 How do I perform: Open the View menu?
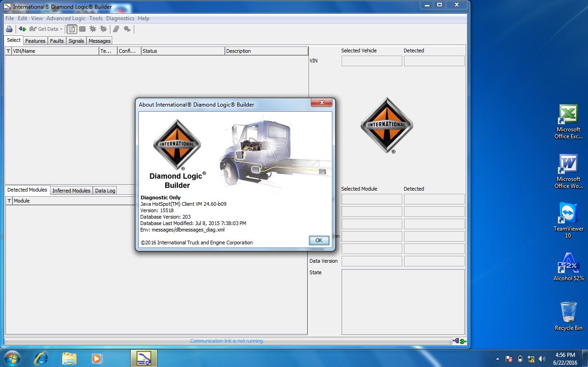[x=37, y=18]
